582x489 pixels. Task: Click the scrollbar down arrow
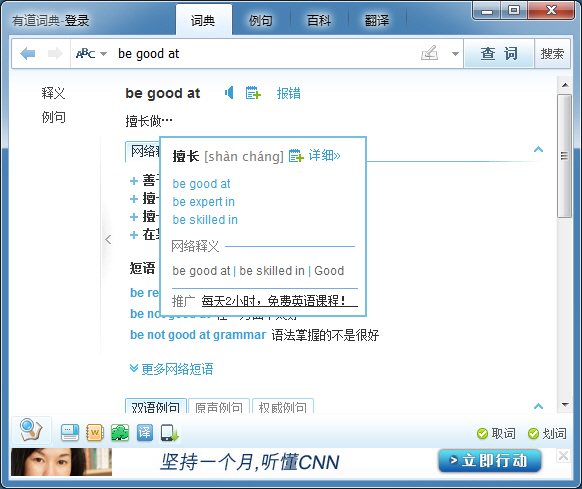tap(565, 405)
